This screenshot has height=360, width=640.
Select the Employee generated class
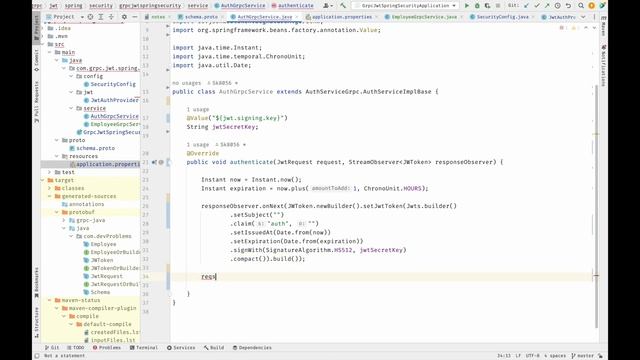coord(103,244)
